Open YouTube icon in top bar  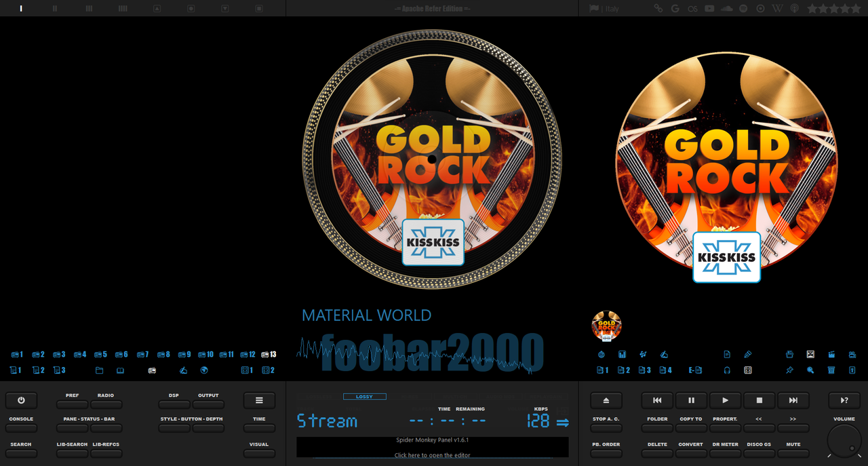[709, 8]
